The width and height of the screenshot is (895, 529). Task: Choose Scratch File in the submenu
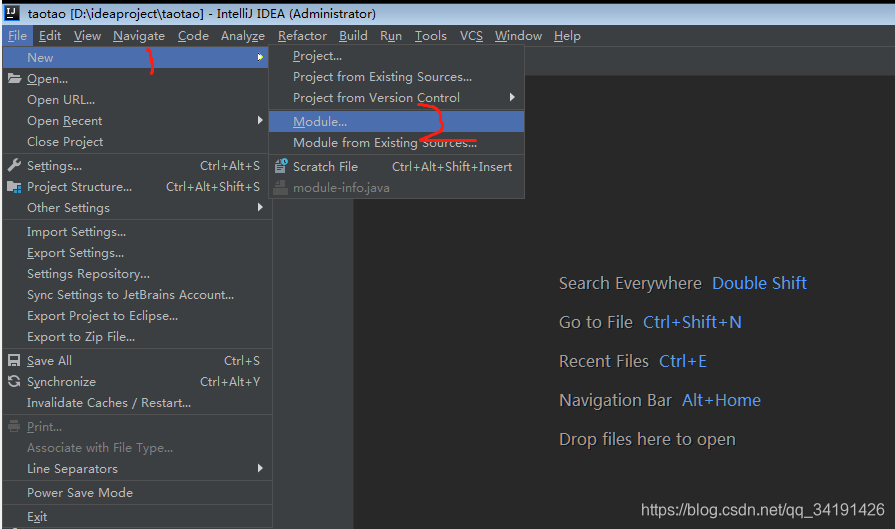[397, 167]
